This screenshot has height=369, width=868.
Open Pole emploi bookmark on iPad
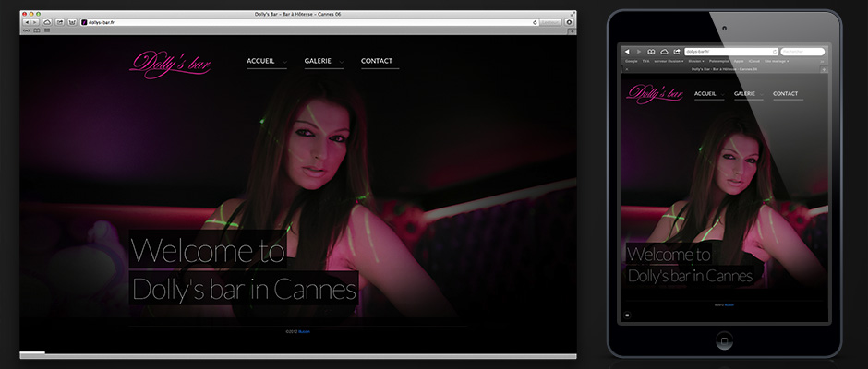click(x=719, y=62)
